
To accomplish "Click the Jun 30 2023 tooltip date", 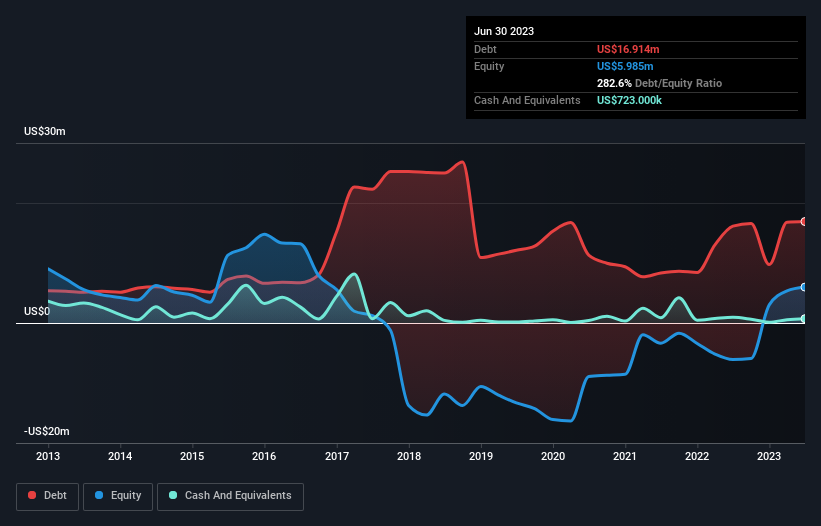I will (x=504, y=31).
